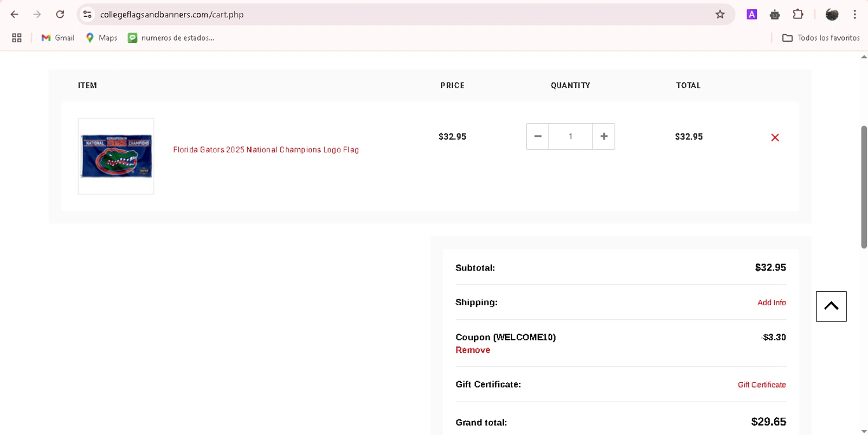
Task: Open the purple A extension
Action: pyautogui.click(x=752, y=14)
